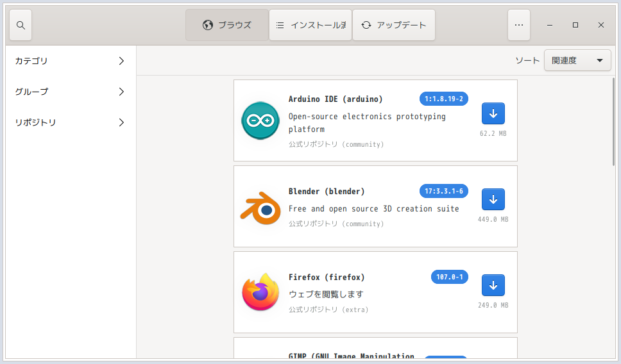Click the vertical scrollbar of app list

point(613,122)
